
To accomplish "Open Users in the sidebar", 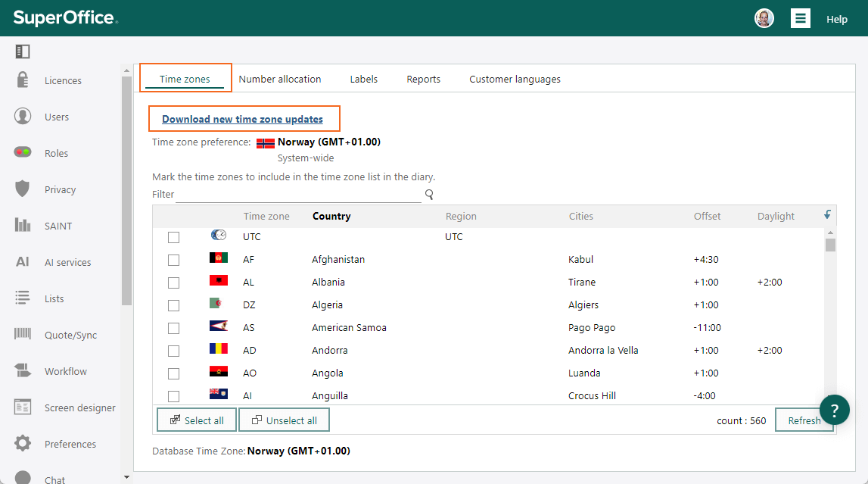I will pyautogui.click(x=57, y=117).
